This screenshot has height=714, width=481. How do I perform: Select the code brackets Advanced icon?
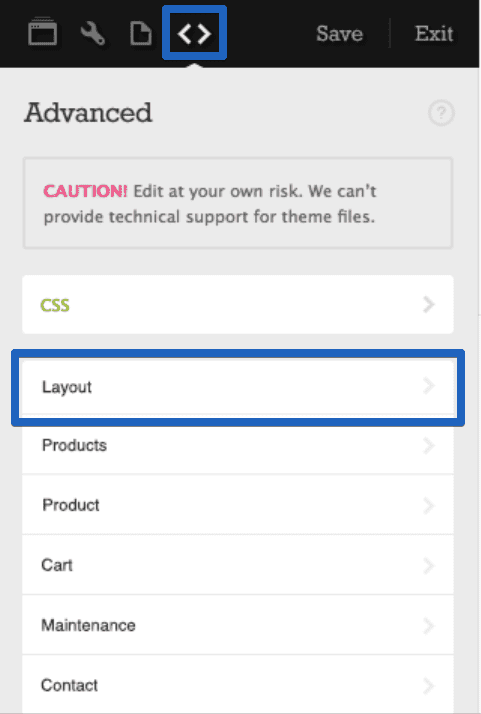click(194, 33)
